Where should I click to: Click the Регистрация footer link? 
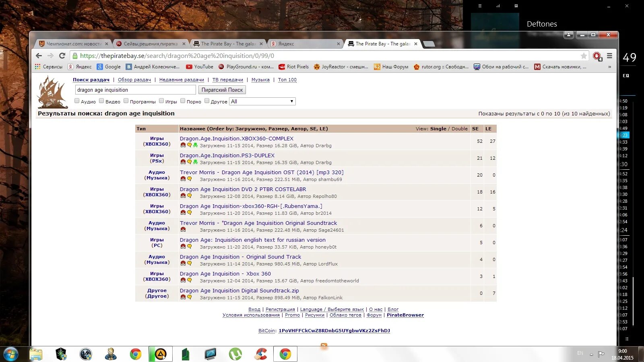[x=280, y=309]
